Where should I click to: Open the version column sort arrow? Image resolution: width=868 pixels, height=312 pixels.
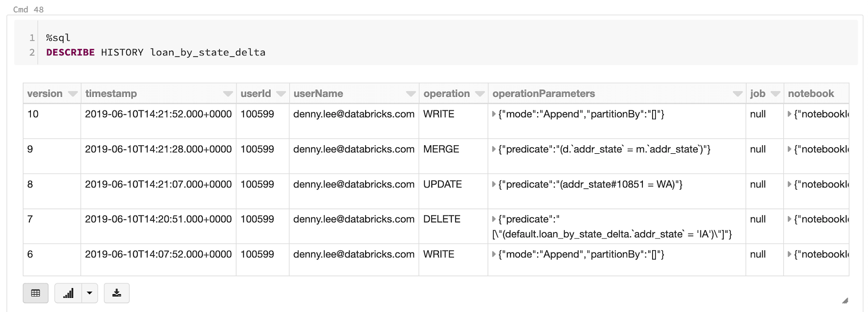73,94
